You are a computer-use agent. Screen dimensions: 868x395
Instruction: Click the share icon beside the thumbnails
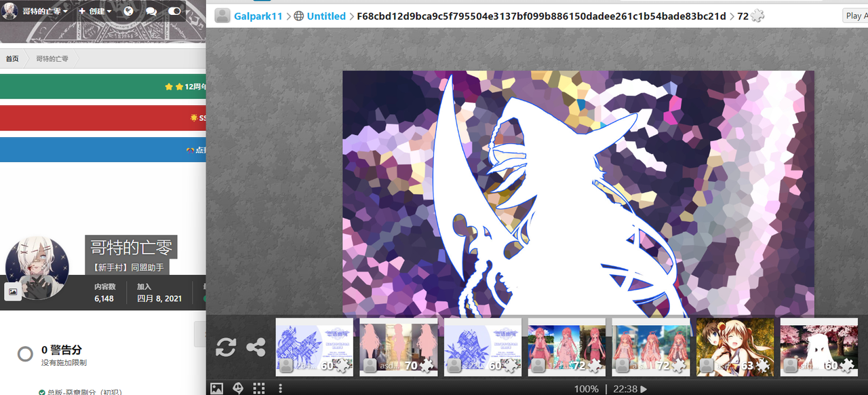pyautogui.click(x=256, y=347)
